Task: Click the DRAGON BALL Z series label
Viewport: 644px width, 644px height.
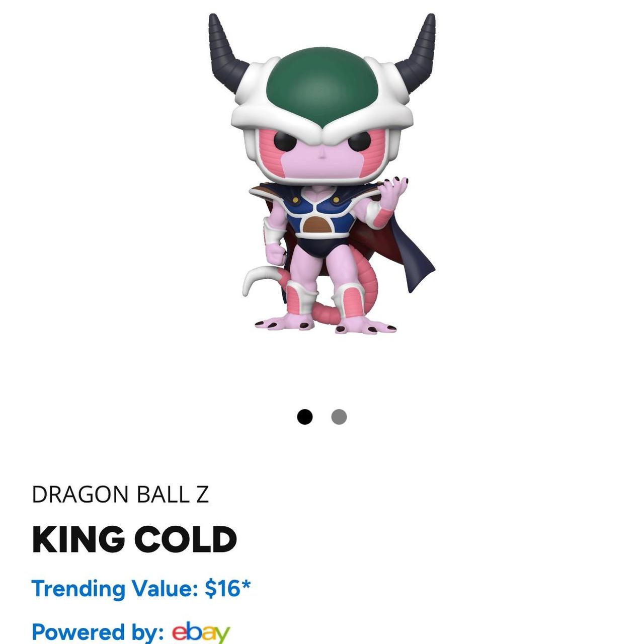Action: coord(120,495)
